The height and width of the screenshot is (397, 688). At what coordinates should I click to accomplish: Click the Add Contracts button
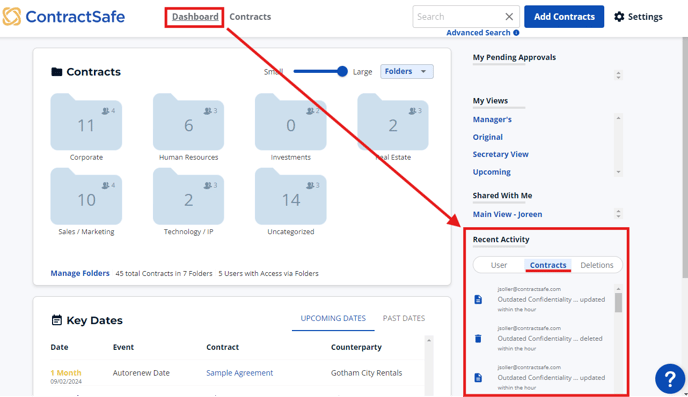[564, 17]
